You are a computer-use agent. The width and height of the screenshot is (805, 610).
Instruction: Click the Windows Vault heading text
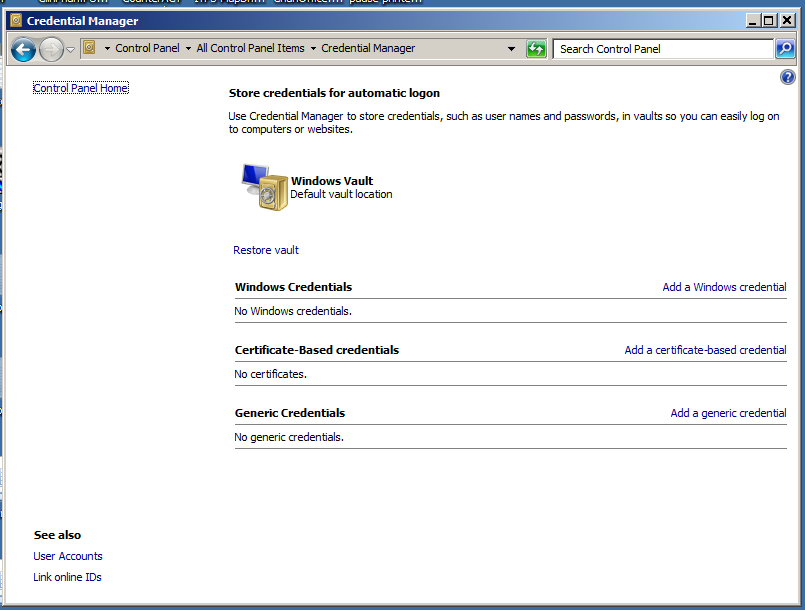click(332, 181)
